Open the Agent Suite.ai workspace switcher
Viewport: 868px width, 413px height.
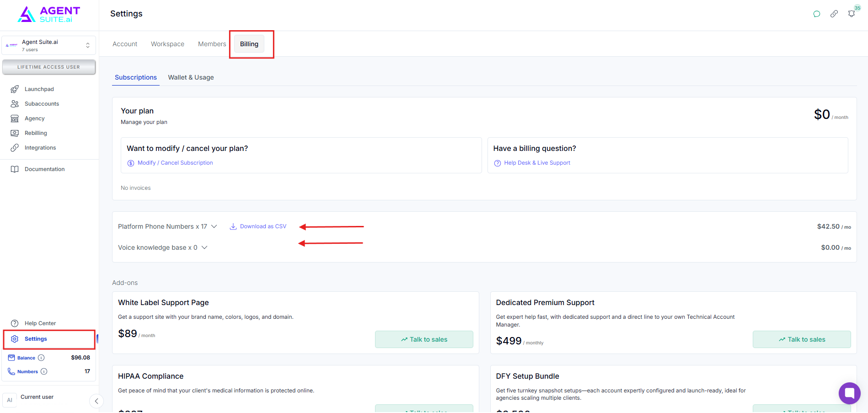(x=49, y=45)
